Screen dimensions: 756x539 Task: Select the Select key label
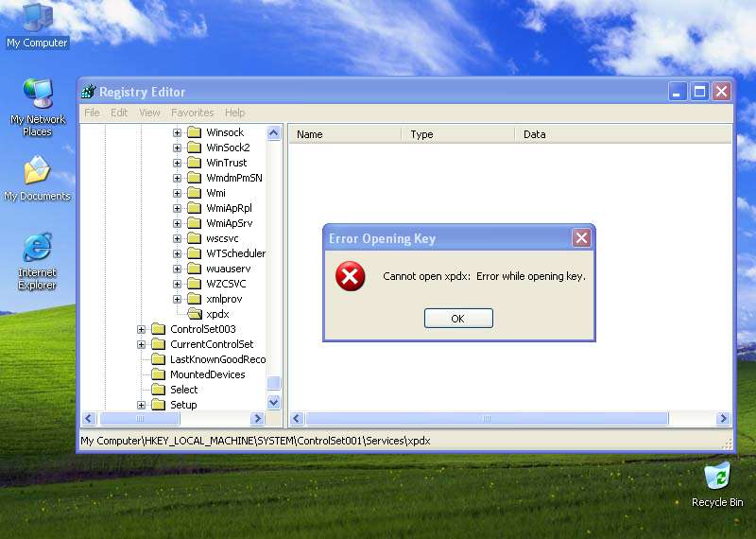coord(183,390)
